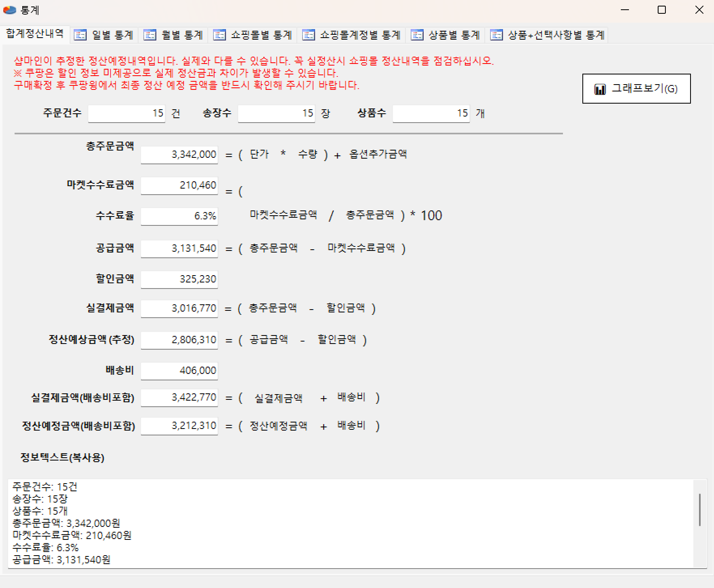Click the bar chart icon on 그래프보기
This screenshot has height=588, width=714.
(x=600, y=89)
